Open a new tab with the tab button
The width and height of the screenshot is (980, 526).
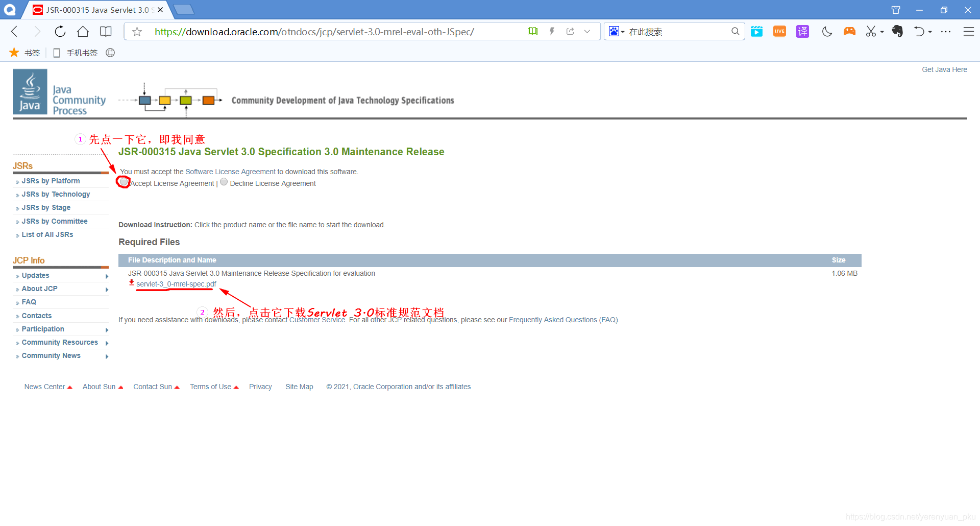point(183,9)
